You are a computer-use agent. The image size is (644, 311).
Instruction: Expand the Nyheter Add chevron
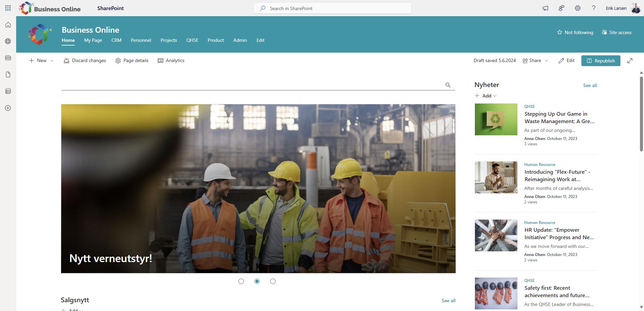tap(495, 96)
